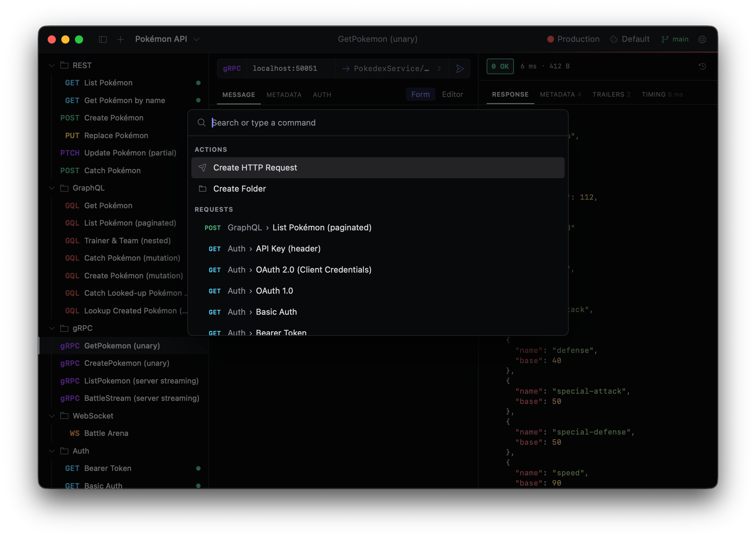Viewport: 756px width, 539px height.
Task: Select OAuth 1.0 palette result
Action: click(378, 291)
